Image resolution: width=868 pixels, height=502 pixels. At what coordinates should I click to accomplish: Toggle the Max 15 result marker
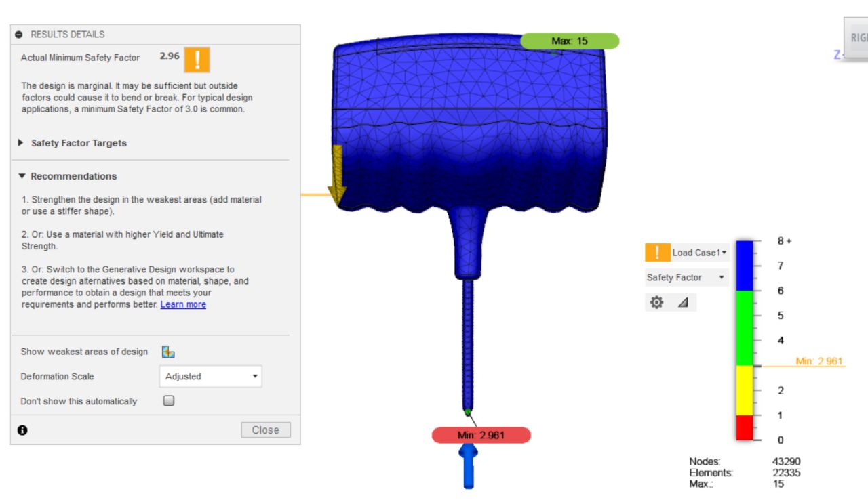point(570,41)
